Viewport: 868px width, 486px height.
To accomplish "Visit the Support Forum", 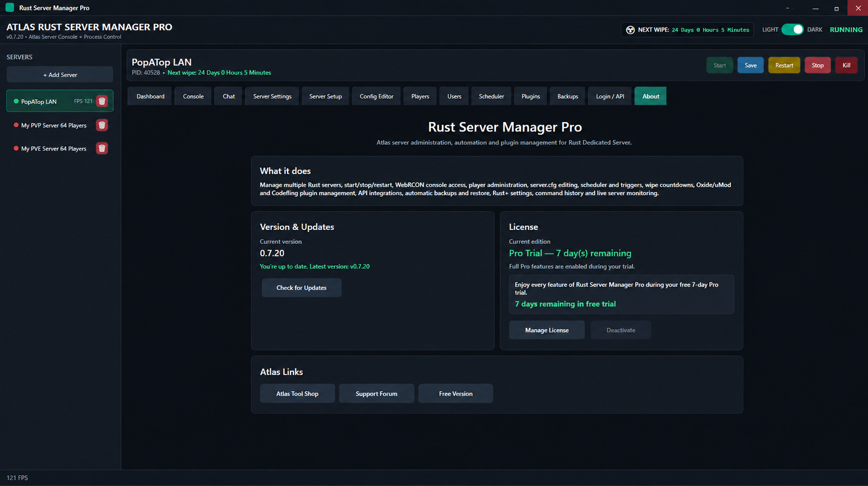I will coord(377,394).
